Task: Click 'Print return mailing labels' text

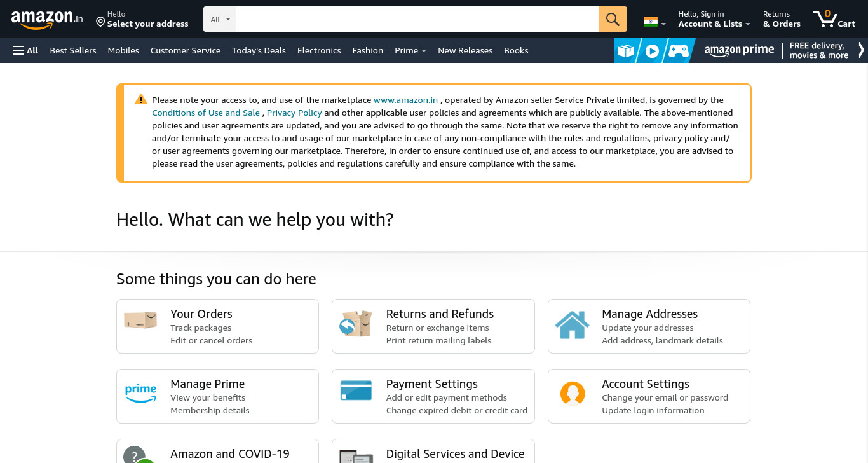Action: [x=439, y=341]
